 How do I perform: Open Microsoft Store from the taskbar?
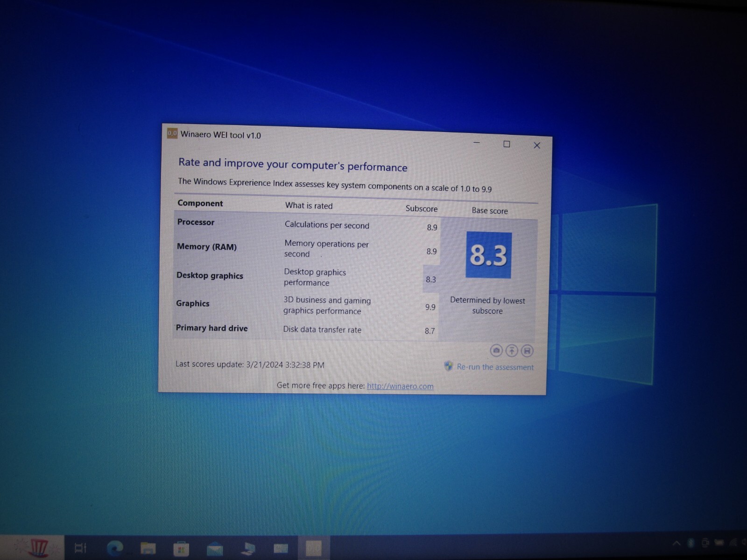pyautogui.click(x=181, y=548)
